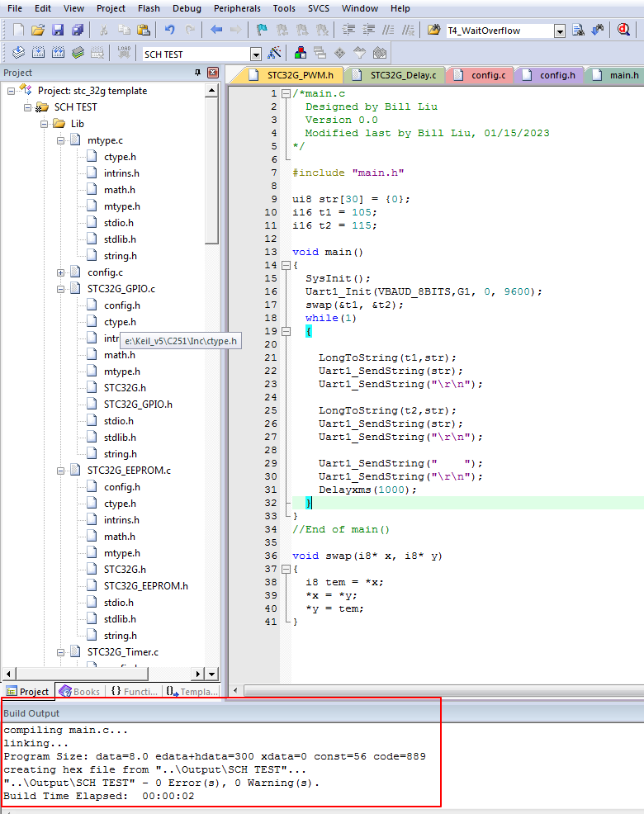Fold the main() body at line 14

coord(286,265)
